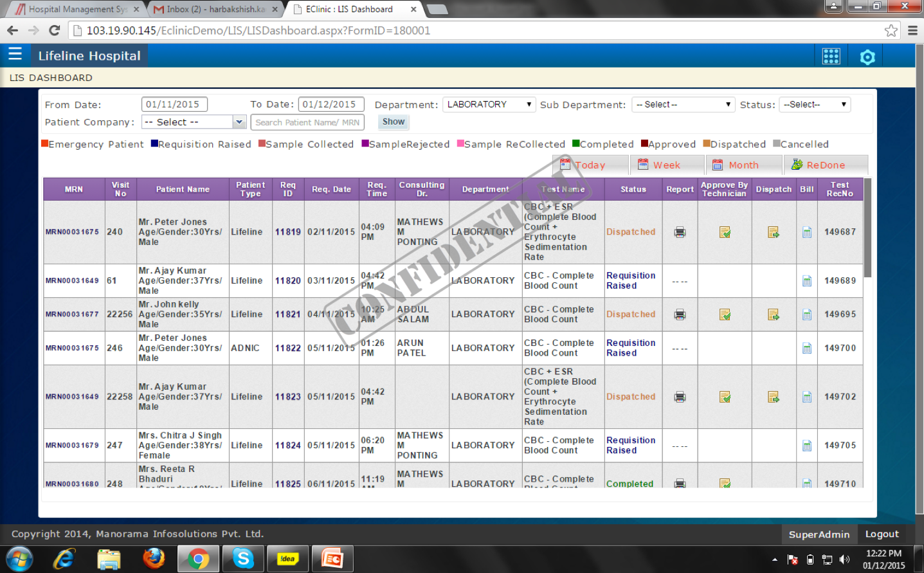Open MRN00031677 patient link

click(72, 314)
